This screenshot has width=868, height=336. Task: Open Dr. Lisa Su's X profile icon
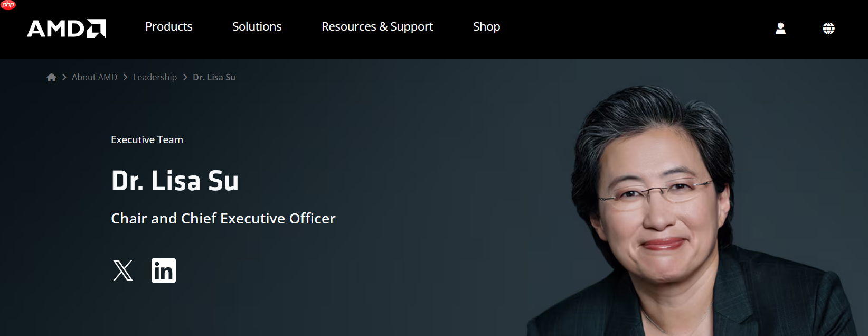[123, 270]
